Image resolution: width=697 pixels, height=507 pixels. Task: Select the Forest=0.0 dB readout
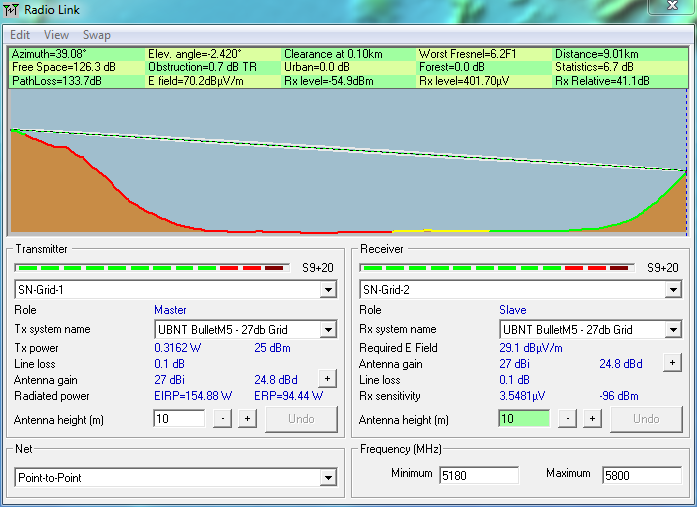452,67
